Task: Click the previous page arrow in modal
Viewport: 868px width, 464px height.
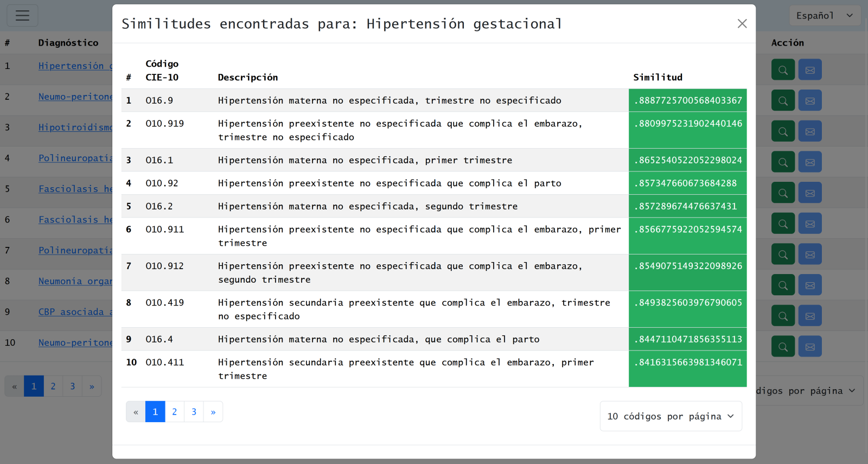Action: [x=136, y=412]
